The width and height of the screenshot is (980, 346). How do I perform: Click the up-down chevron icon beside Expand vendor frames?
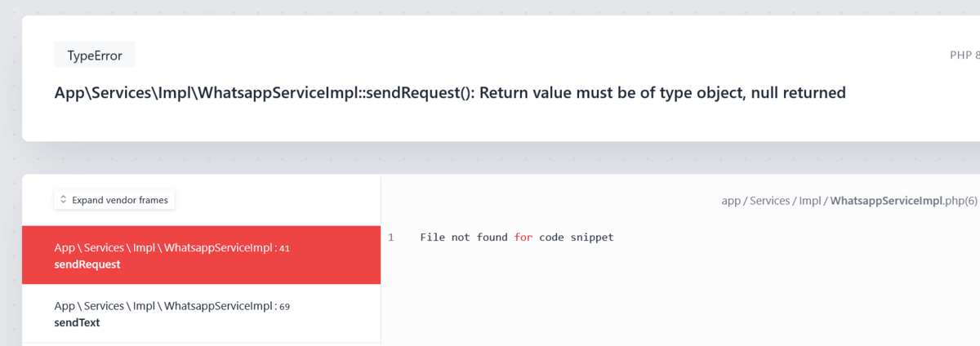(x=63, y=200)
